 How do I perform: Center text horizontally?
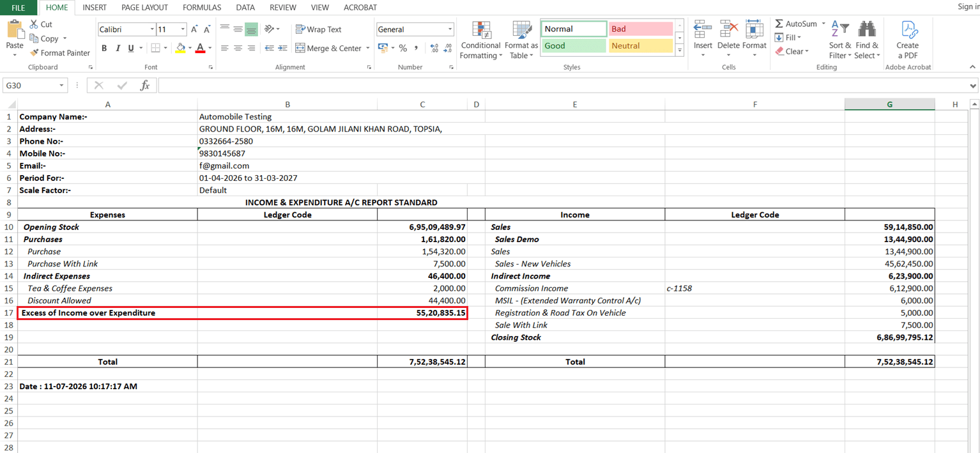click(238, 48)
